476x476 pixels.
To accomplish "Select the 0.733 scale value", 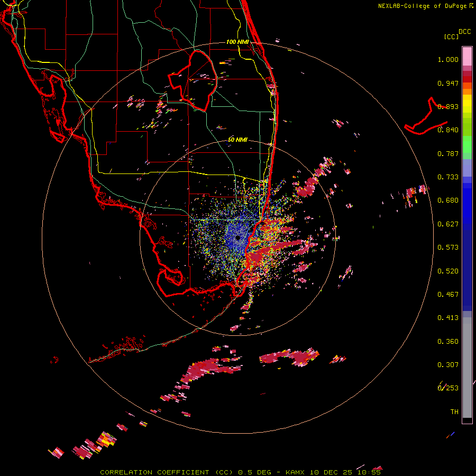I will pos(448,177).
